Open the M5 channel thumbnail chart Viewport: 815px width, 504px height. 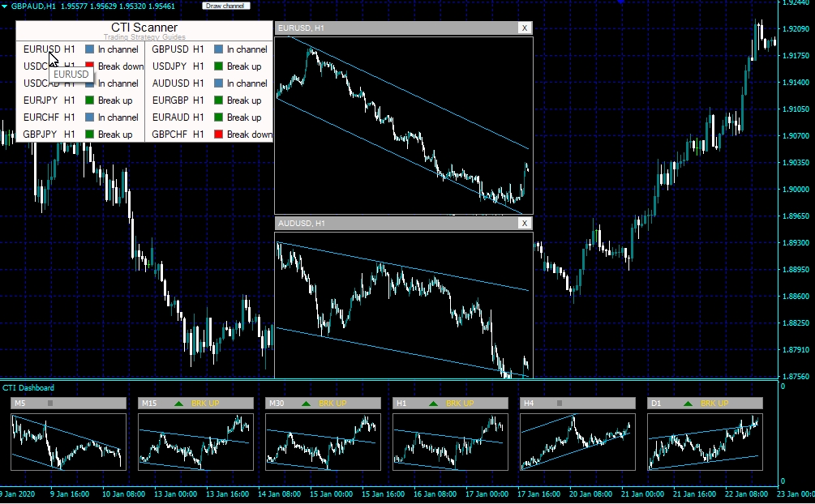pos(69,442)
